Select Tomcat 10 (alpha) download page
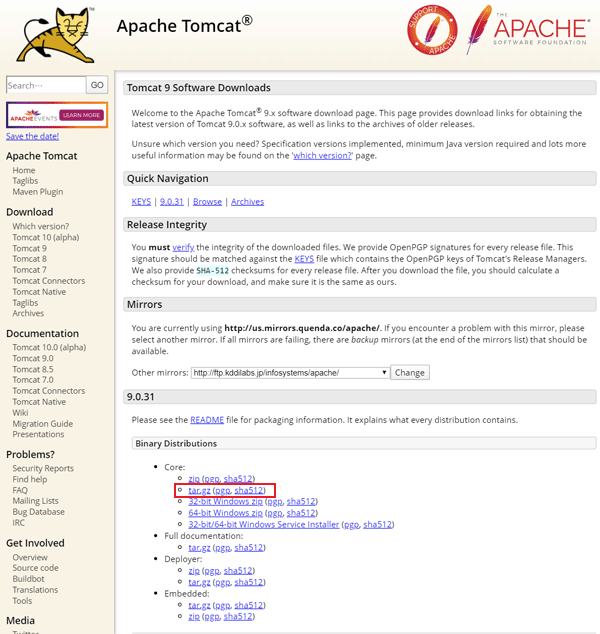 [46, 237]
